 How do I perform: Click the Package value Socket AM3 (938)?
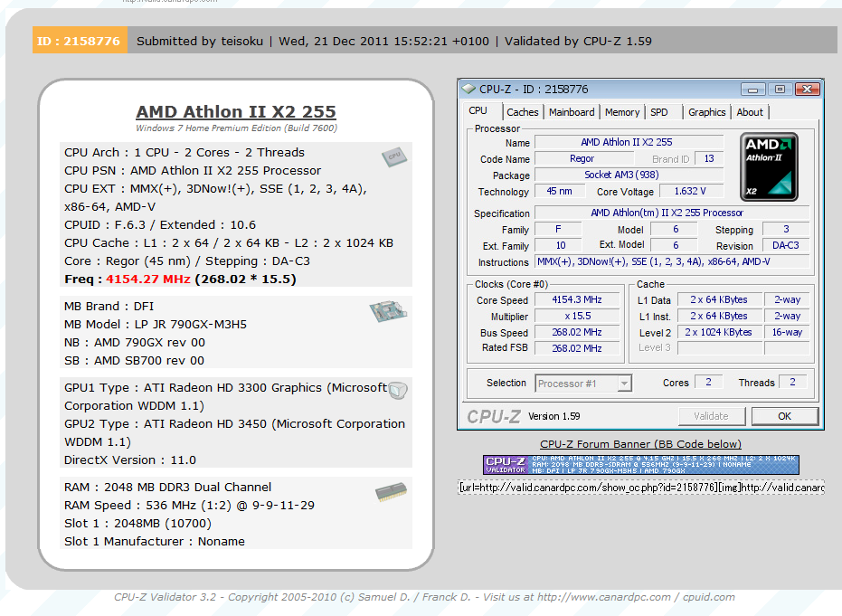pyautogui.click(x=629, y=175)
